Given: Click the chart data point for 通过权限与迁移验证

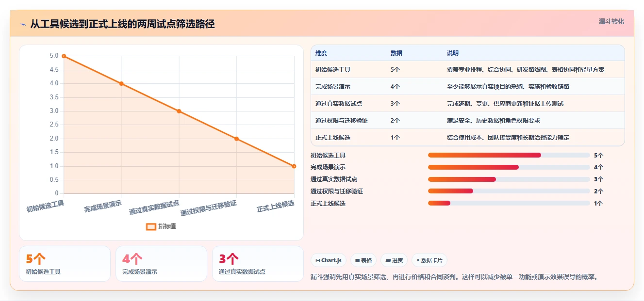Looking at the screenshot, I should coord(236,139).
